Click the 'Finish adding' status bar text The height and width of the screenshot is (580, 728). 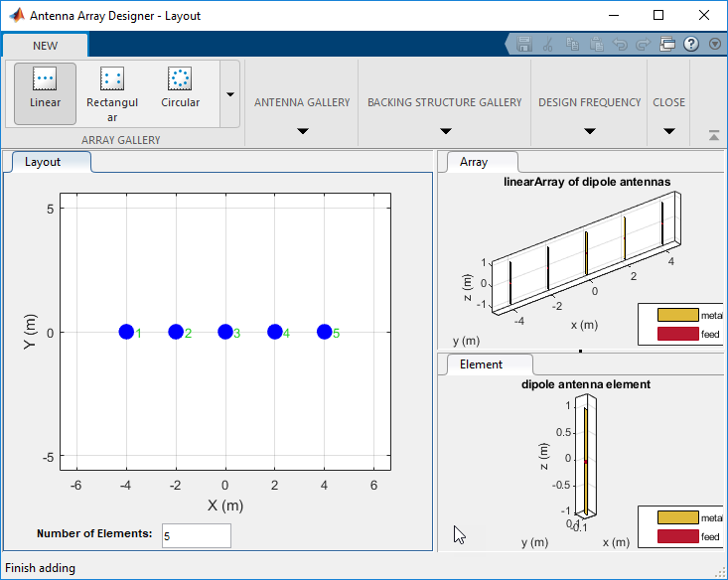pyautogui.click(x=40, y=568)
